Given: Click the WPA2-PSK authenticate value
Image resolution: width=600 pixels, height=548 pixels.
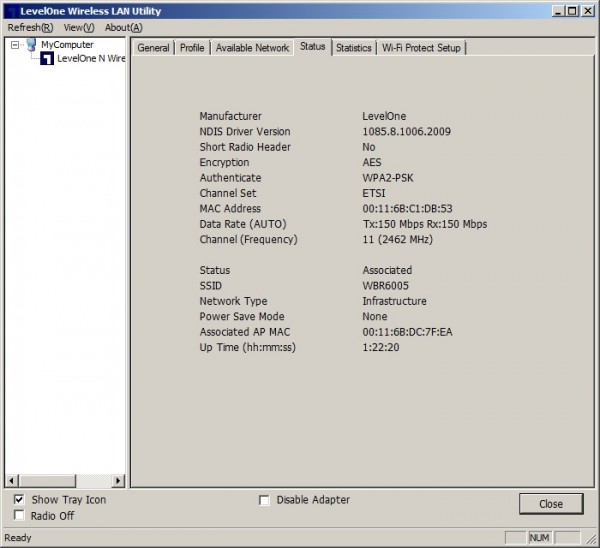Looking at the screenshot, I should pos(388,178).
